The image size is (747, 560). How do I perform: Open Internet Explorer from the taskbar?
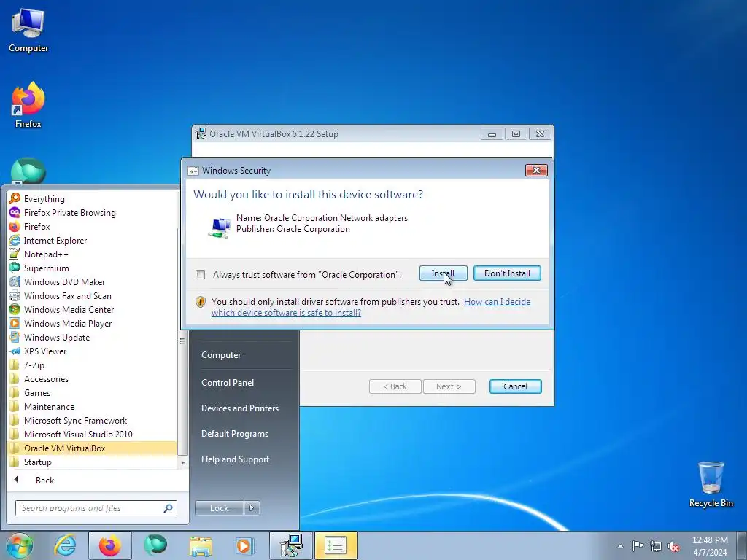[65, 545]
